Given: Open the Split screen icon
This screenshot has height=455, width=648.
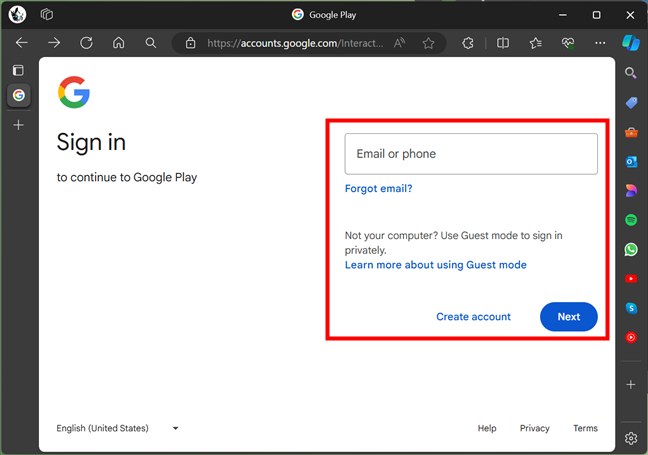Looking at the screenshot, I should tap(503, 43).
